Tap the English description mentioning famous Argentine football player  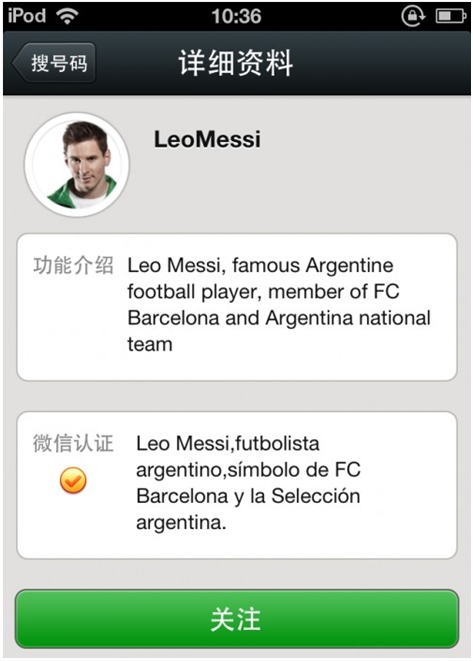(279, 304)
